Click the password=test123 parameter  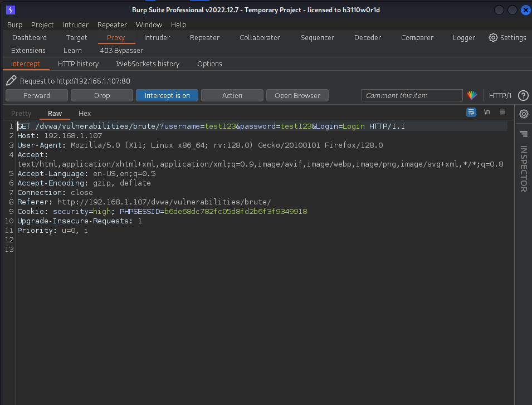pos(276,126)
